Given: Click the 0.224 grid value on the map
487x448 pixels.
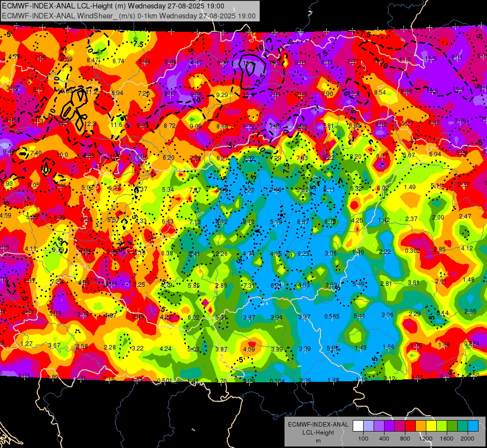Looking at the screenshot, I should coord(472,343).
